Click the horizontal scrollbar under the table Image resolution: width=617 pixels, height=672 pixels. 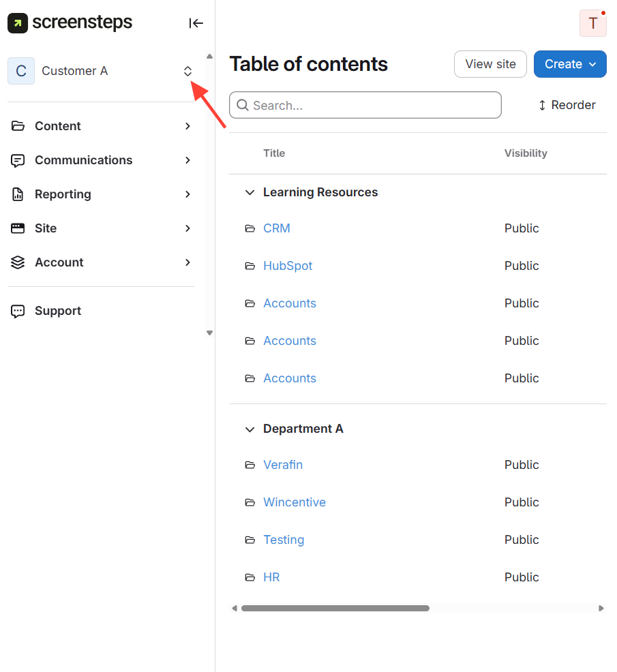335,608
